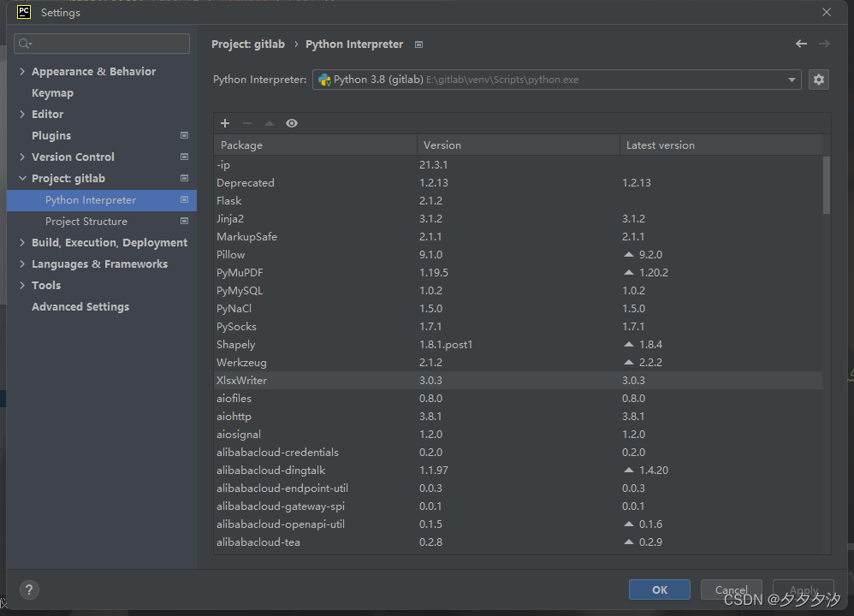The image size is (854, 616).
Task: Select the PySocks package row
Action: point(518,326)
